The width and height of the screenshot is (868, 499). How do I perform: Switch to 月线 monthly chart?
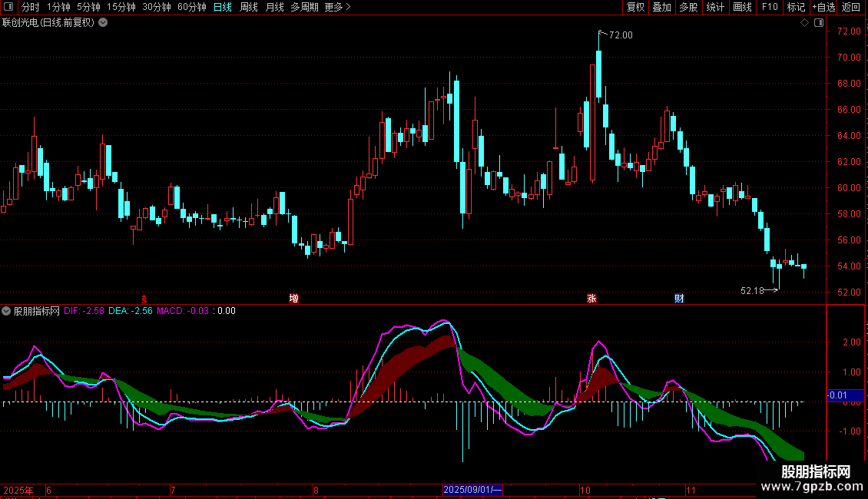[x=274, y=7]
